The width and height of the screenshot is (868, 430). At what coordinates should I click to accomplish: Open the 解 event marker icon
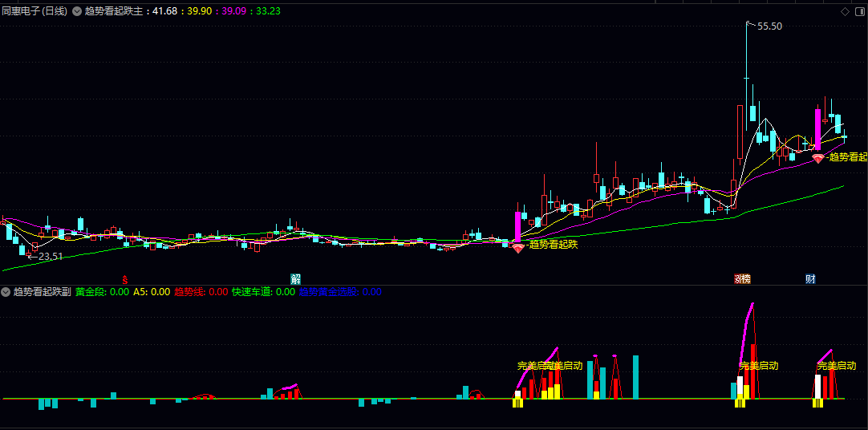coord(295,278)
